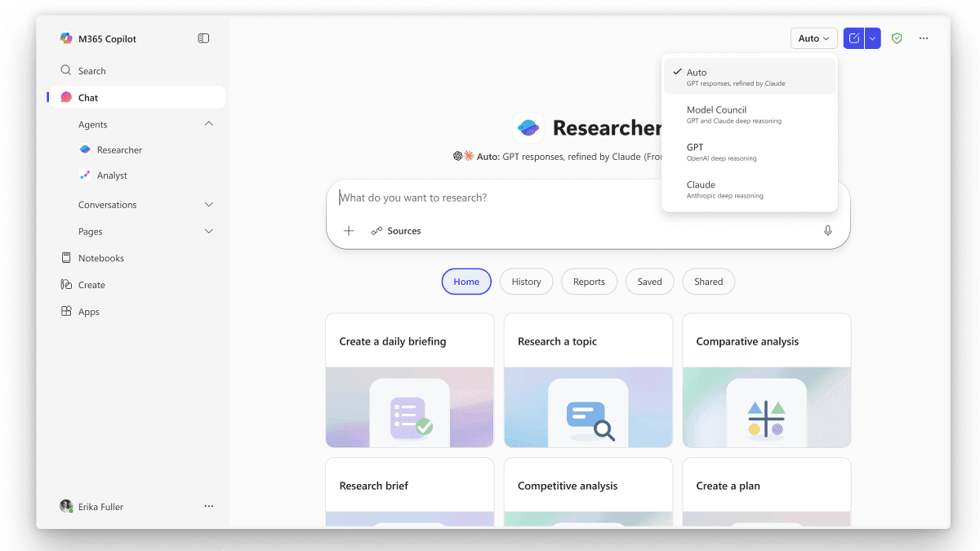The width and height of the screenshot is (980, 551).
Task: Select the Analyst agent
Action: [x=114, y=175]
